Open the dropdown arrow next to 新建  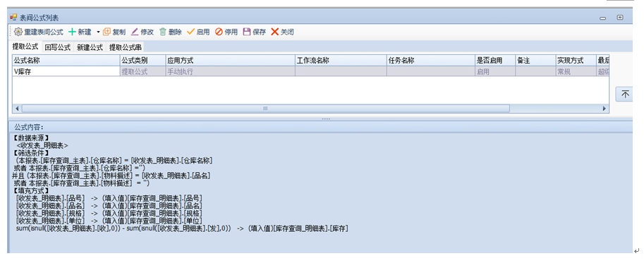tap(98, 32)
